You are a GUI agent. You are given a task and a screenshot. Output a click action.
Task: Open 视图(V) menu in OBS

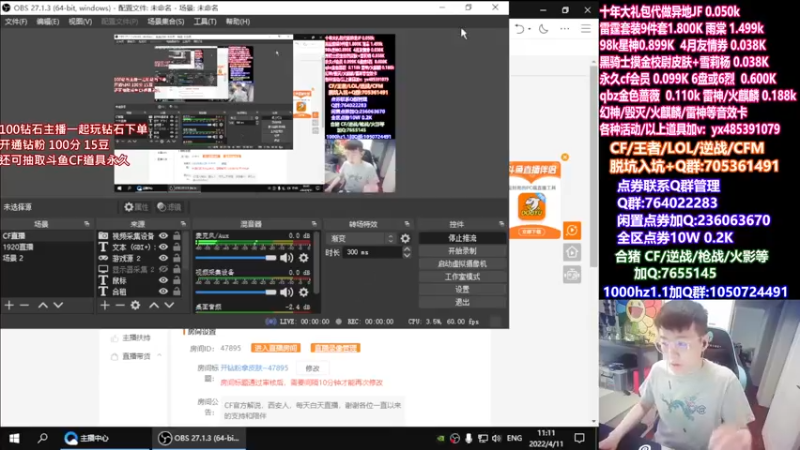pyautogui.click(x=80, y=21)
